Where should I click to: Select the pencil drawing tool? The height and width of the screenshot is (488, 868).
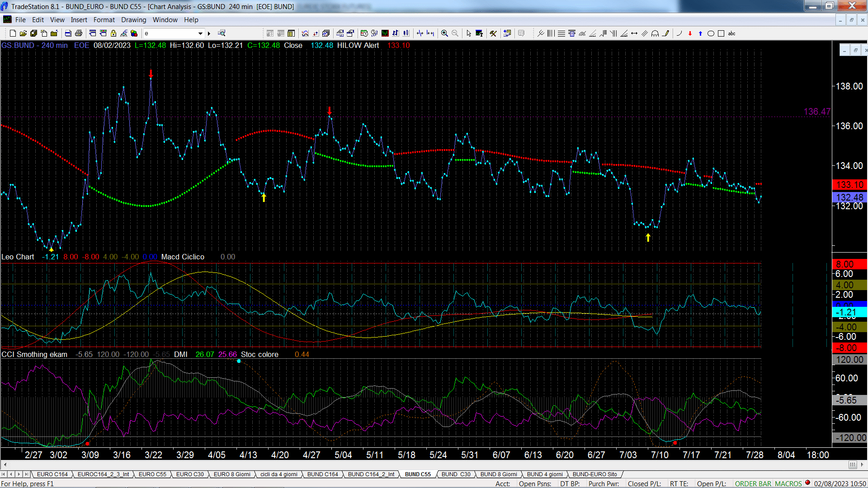tap(665, 33)
